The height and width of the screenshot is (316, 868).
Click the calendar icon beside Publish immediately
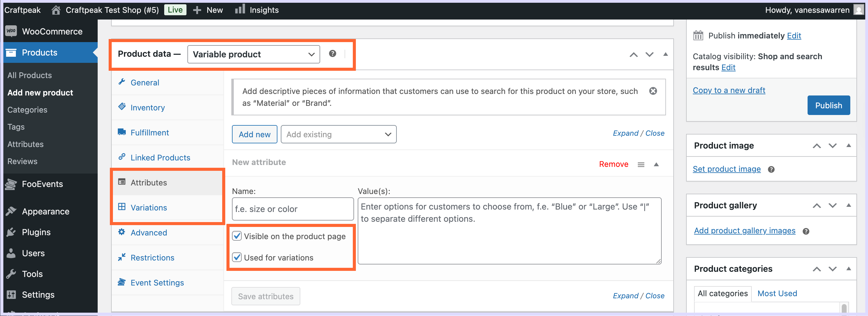pos(698,35)
